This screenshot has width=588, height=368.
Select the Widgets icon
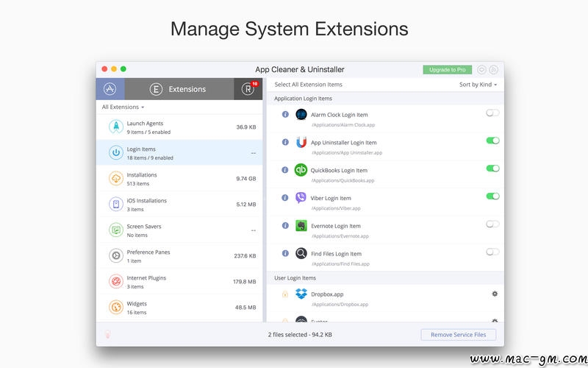click(x=116, y=307)
